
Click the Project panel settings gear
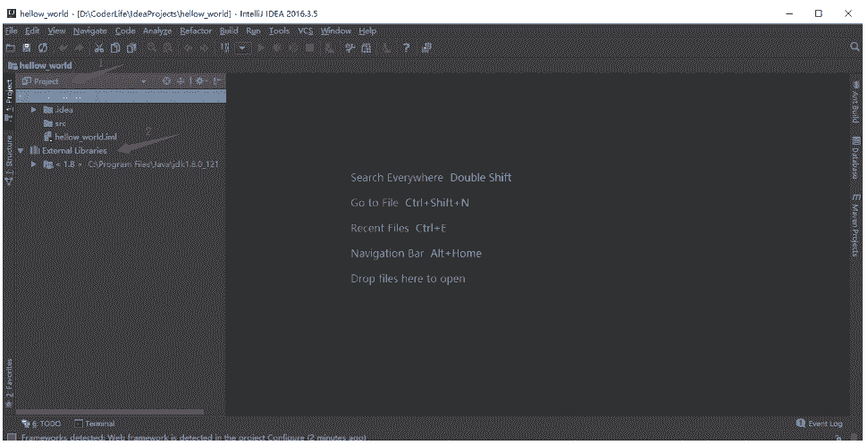coord(198,81)
